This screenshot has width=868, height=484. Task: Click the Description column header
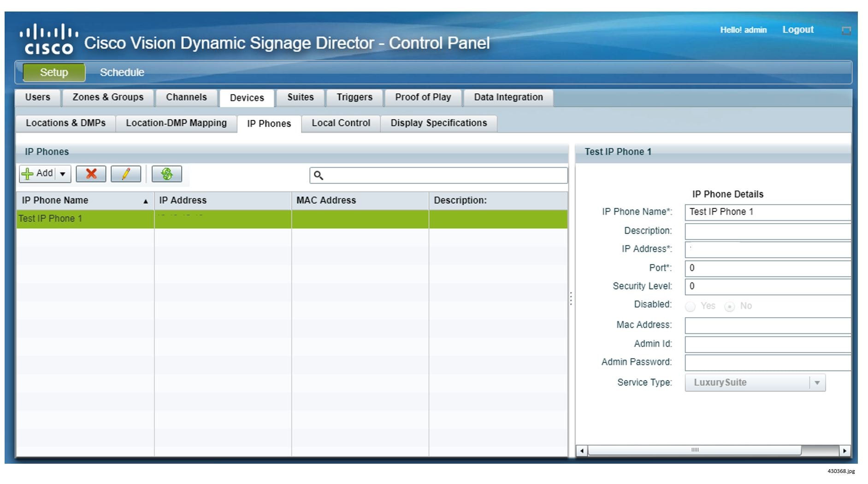498,201
